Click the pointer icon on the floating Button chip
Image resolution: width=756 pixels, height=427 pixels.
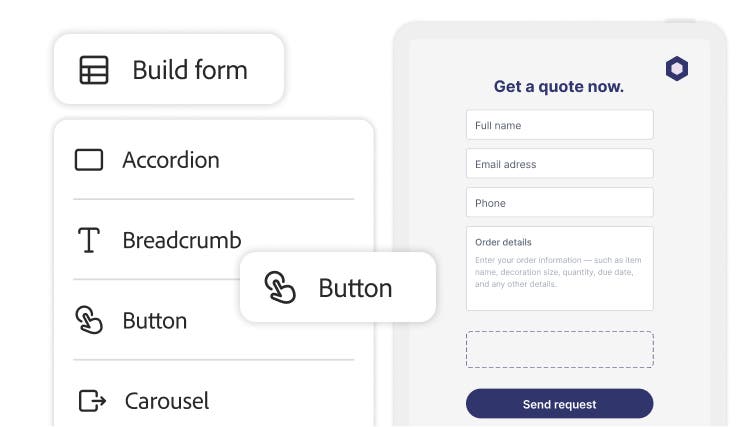pyautogui.click(x=280, y=288)
